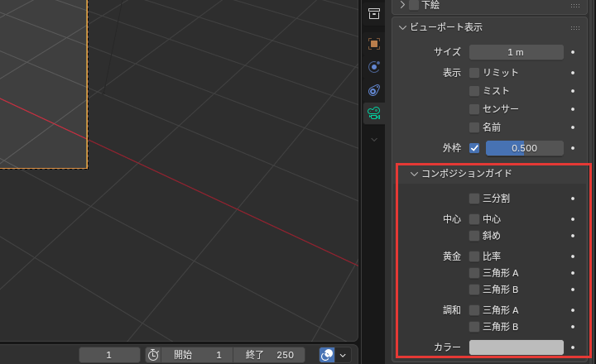Click animate dot beside 斜め
The height and width of the screenshot is (364, 596).
tap(573, 236)
